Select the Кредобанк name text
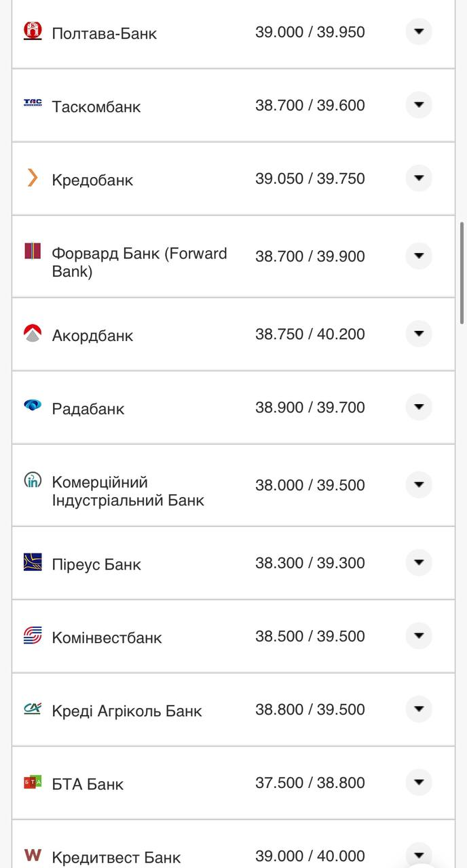Screen dimensions: 467x868 click(x=92, y=180)
